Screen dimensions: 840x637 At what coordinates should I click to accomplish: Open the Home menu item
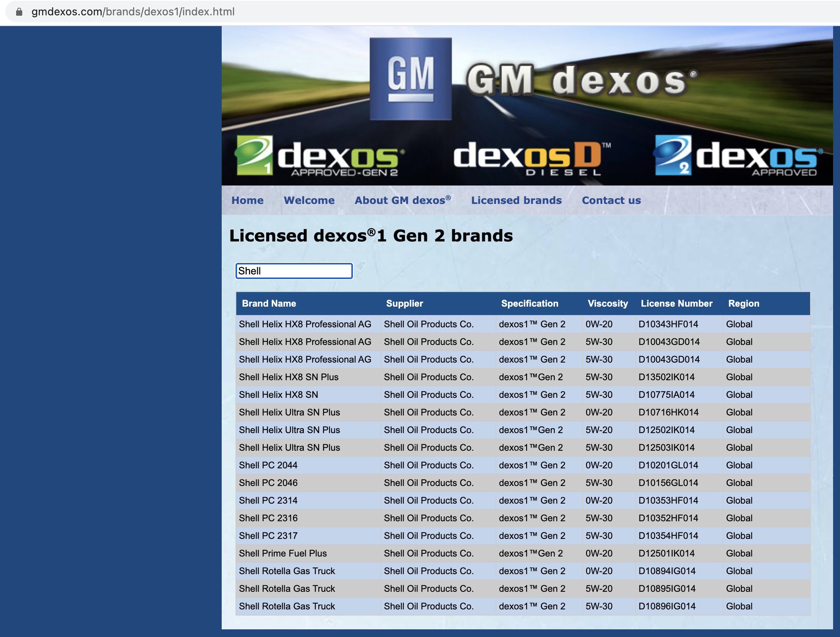[x=247, y=200]
